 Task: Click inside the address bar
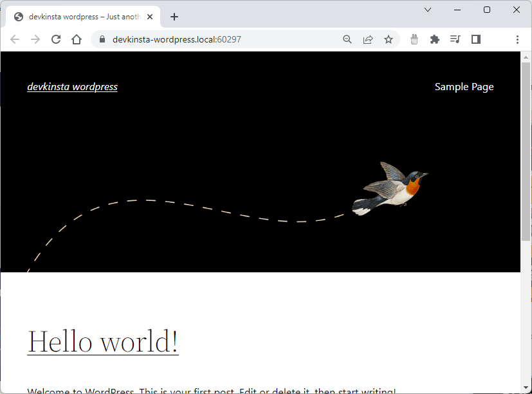(x=193, y=39)
